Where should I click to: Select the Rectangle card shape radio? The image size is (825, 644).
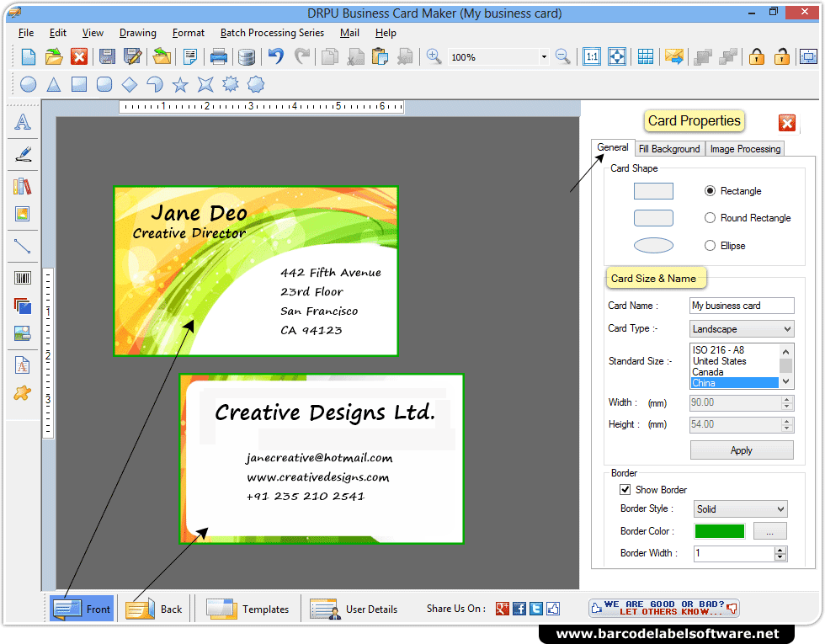tap(710, 191)
